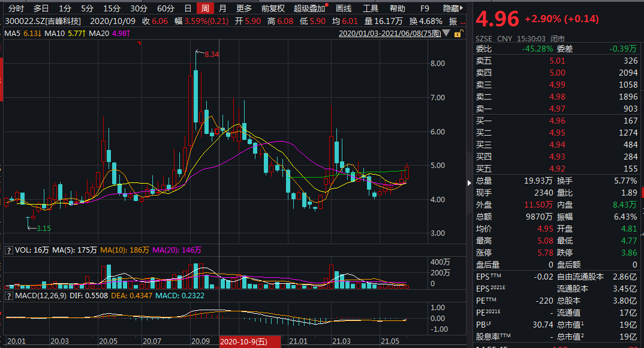
Task: Switch to the 分时 intraday tab
Action: pos(16,8)
